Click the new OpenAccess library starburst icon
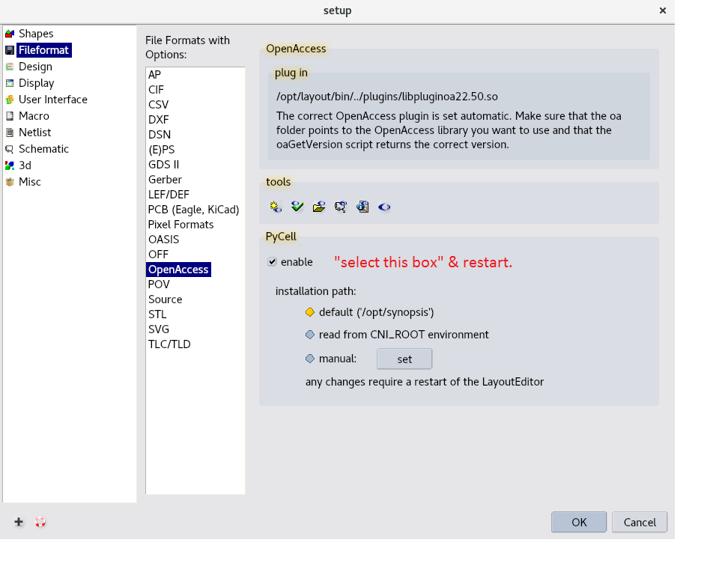The width and height of the screenshot is (728, 578). click(276, 207)
